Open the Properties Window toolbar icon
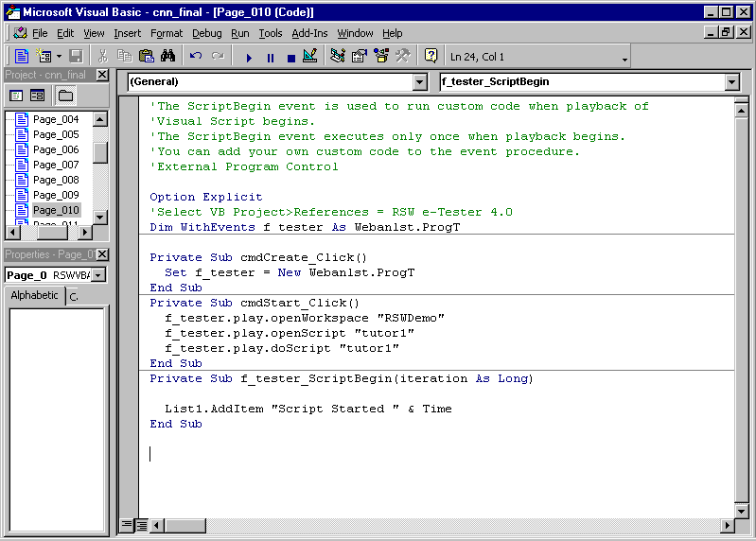The width and height of the screenshot is (756, 541). point(360,57)
